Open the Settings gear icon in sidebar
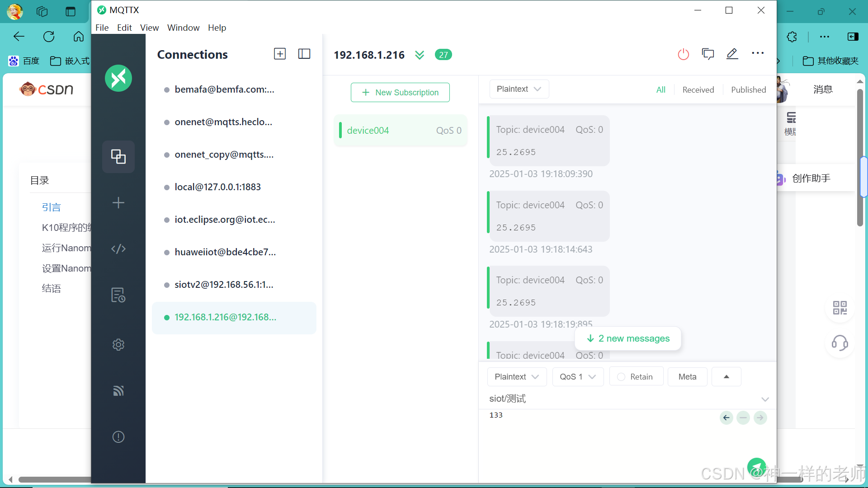868x488 pixels. 118,345
